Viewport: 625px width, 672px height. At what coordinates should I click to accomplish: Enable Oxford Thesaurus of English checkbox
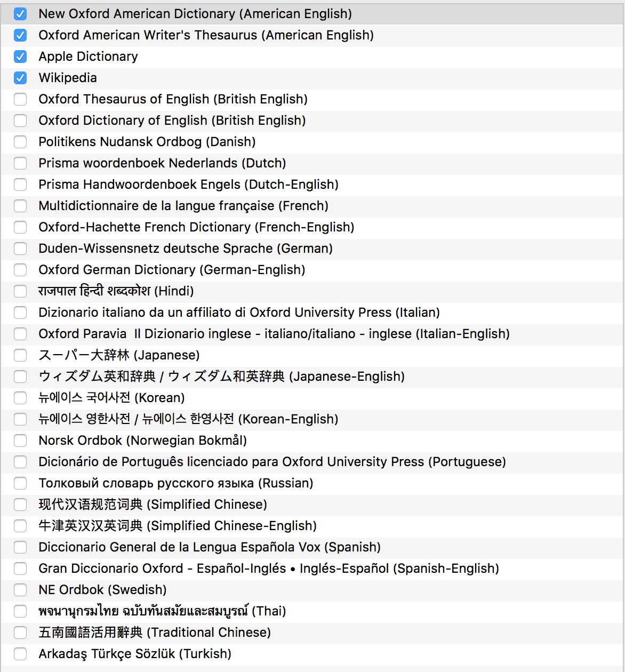[x=20, y=99]
